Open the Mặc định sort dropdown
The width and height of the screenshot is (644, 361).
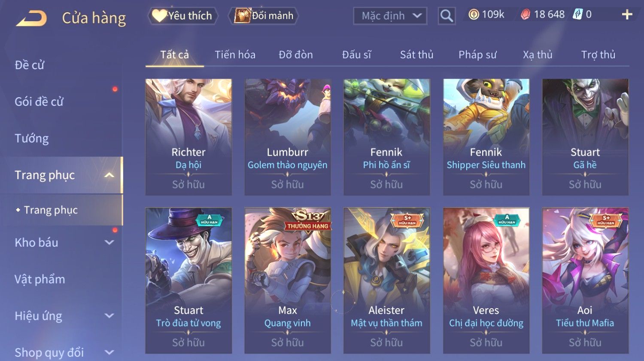(390, 16)
